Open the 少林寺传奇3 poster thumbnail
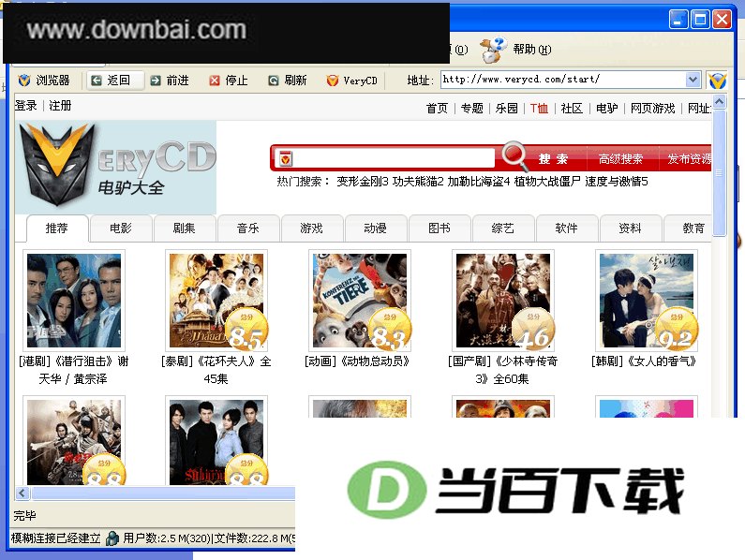This screenshot has height=560, width=745. [x=503, y=301]
